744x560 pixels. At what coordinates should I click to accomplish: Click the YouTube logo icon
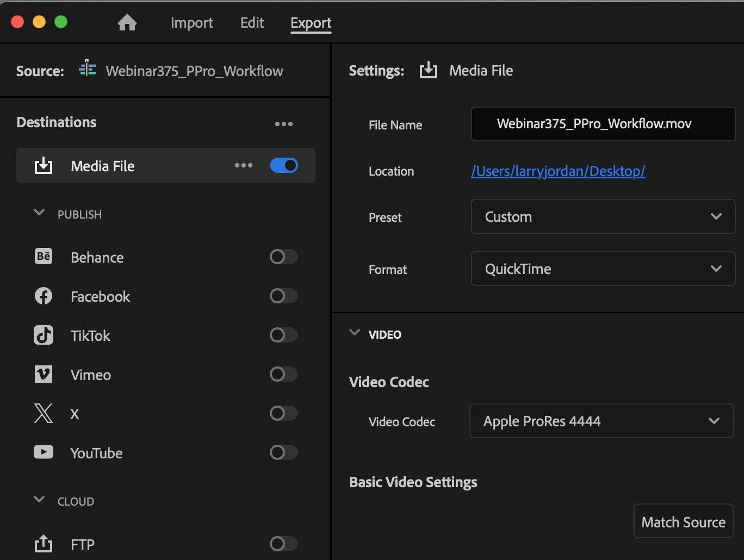click(44, 452)
